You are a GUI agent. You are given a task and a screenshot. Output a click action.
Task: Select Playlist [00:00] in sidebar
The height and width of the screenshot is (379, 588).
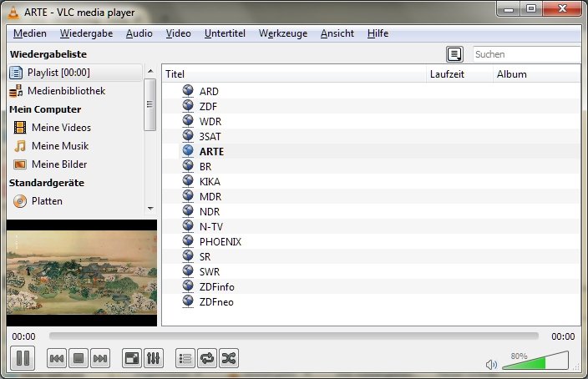(x=74, y=73)
